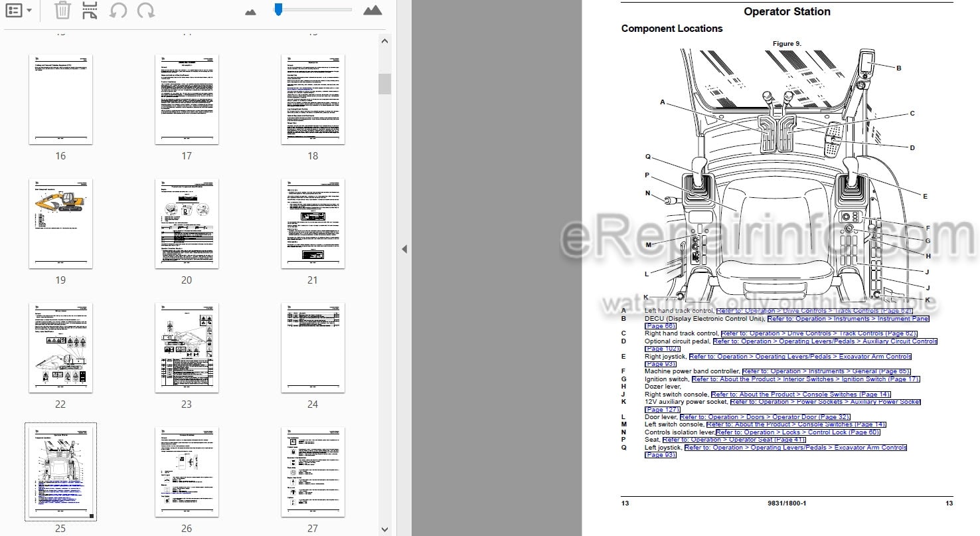Image resolution: width=980 pixels, height=536 pixels.
Task: Select page 21 thumbnail
Action: [313, 224]
